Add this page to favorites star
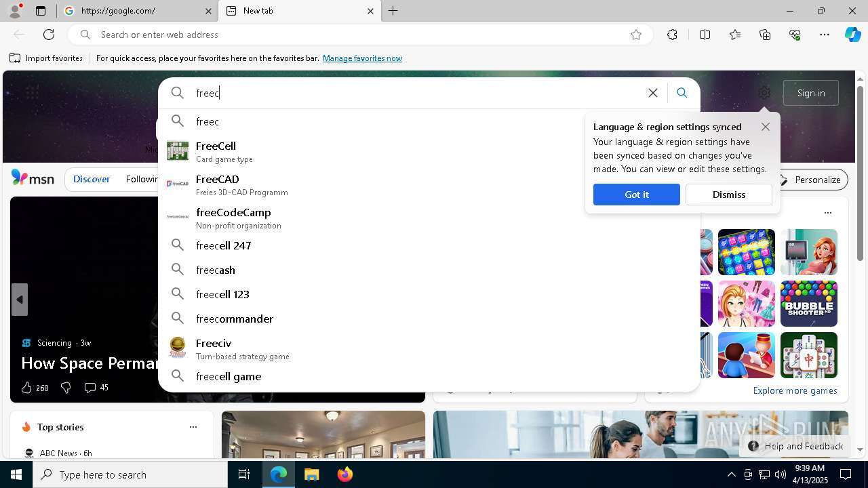Viewport: 868px width, 488px height. [636, 35]
